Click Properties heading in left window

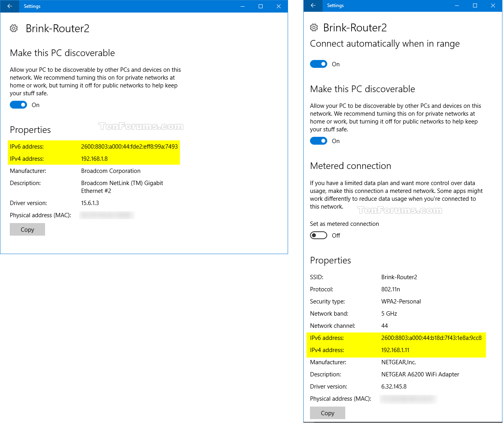click(x=31, y=130)
